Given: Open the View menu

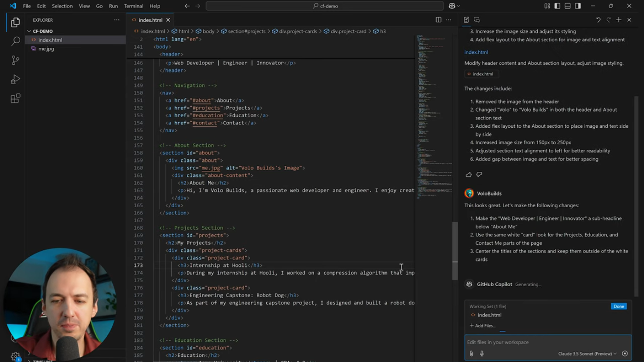Looking at the screenshot, I should tap(84, 6).
